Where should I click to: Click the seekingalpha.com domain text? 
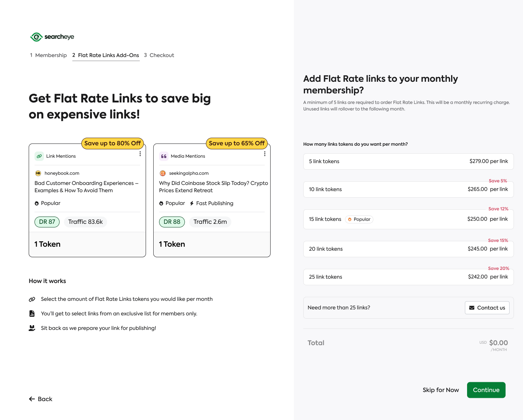(x=189, y=173)
